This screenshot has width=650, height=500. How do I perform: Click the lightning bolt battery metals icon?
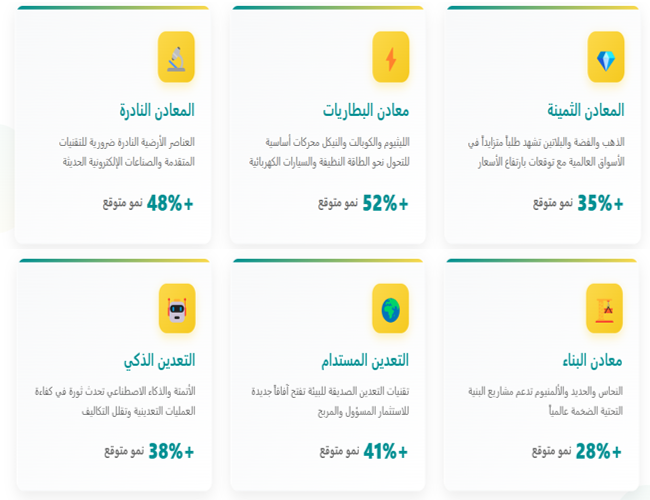pyautogui.click(x=391, y=56)
